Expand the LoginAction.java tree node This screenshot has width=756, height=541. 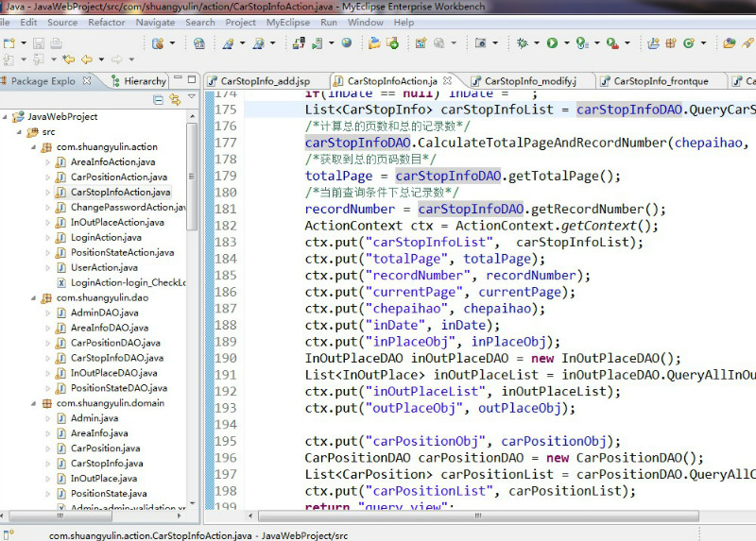click(x=48, y=238)
